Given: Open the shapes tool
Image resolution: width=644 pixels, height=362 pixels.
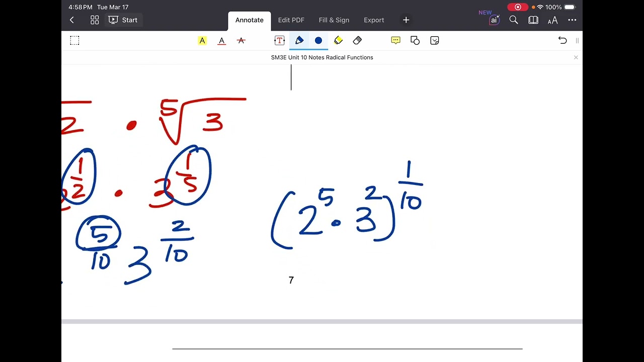Looking at the screenshot, I should point(415,41).
